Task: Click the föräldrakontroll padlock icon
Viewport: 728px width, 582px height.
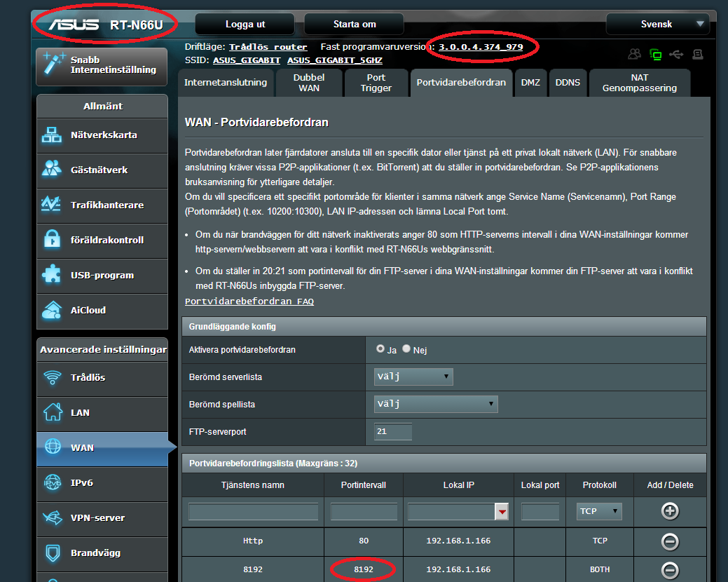Action: point(52,239)
